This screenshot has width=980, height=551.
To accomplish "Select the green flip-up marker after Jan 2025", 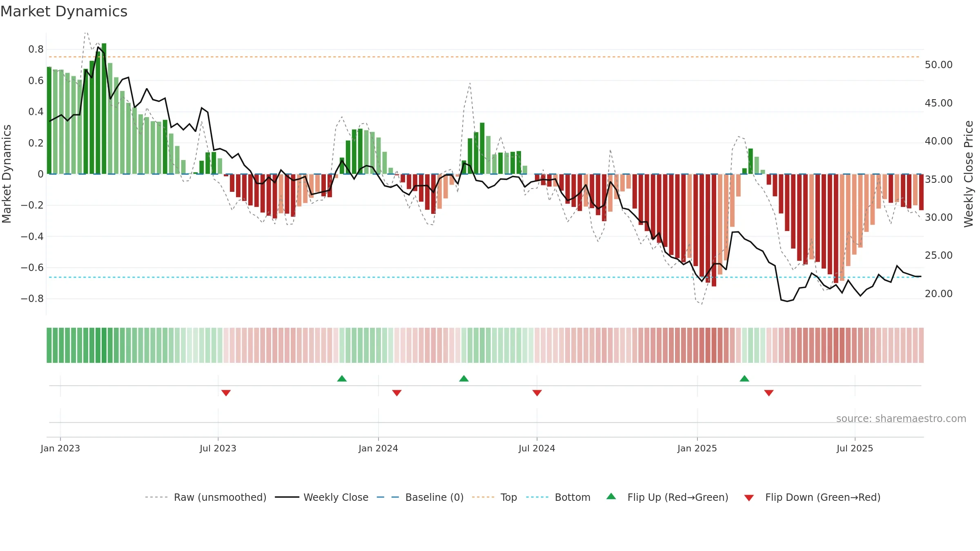I will [744, 378].
